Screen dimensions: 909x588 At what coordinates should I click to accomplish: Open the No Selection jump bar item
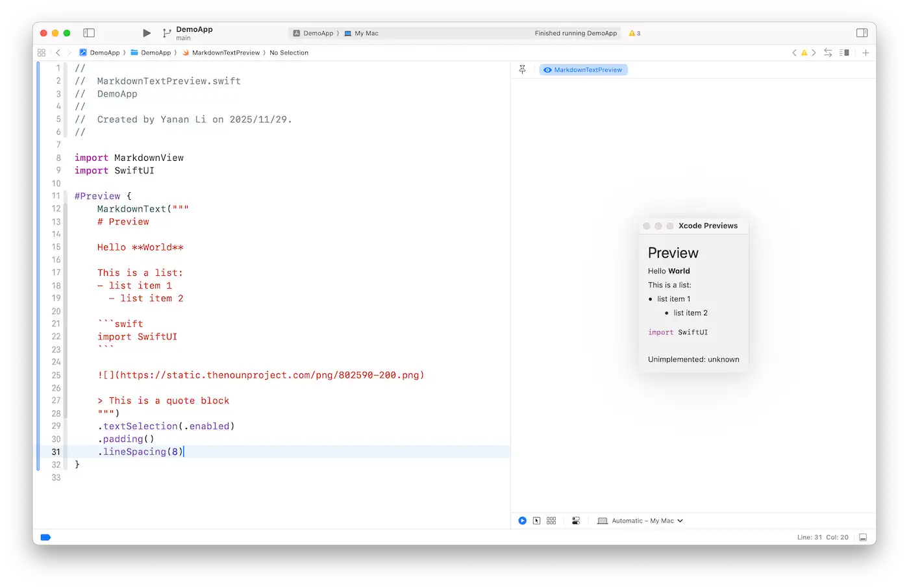tap(289, 53)
